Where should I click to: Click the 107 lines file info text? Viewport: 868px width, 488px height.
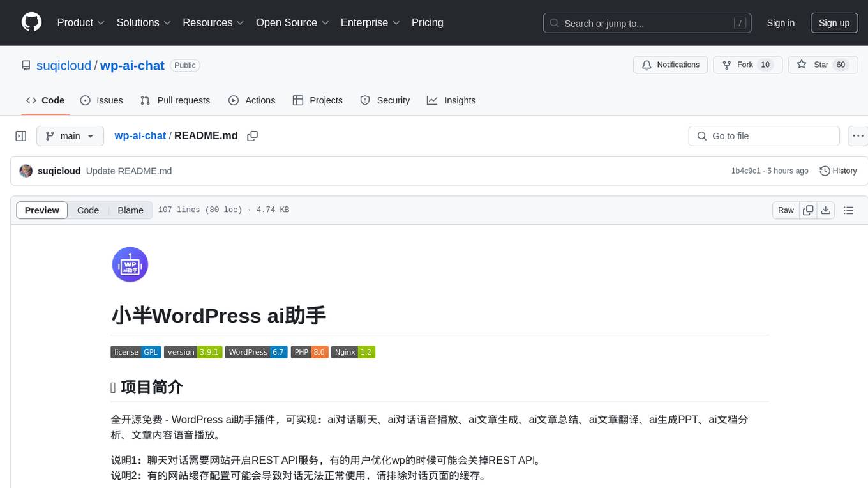click(x=223, y=210)
